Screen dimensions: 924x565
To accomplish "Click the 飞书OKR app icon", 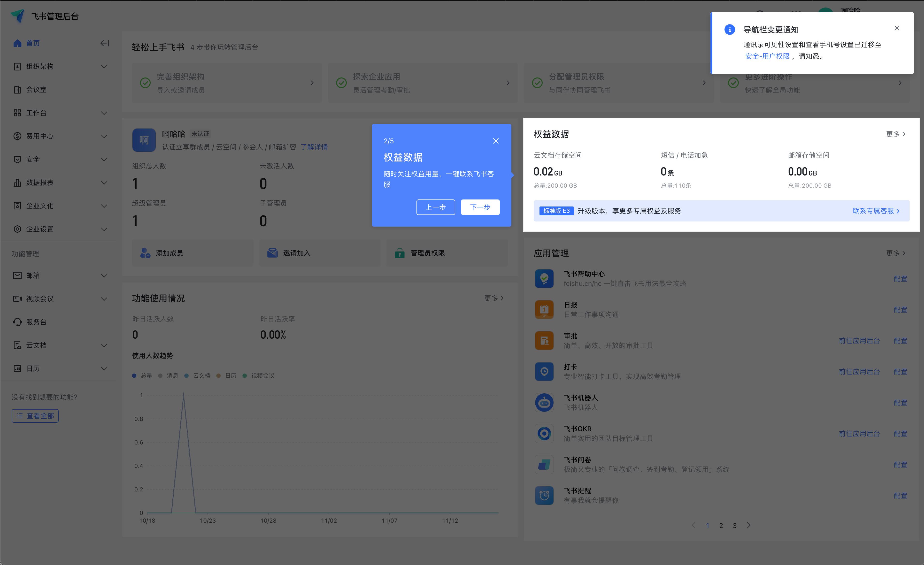I will (544, 433).
